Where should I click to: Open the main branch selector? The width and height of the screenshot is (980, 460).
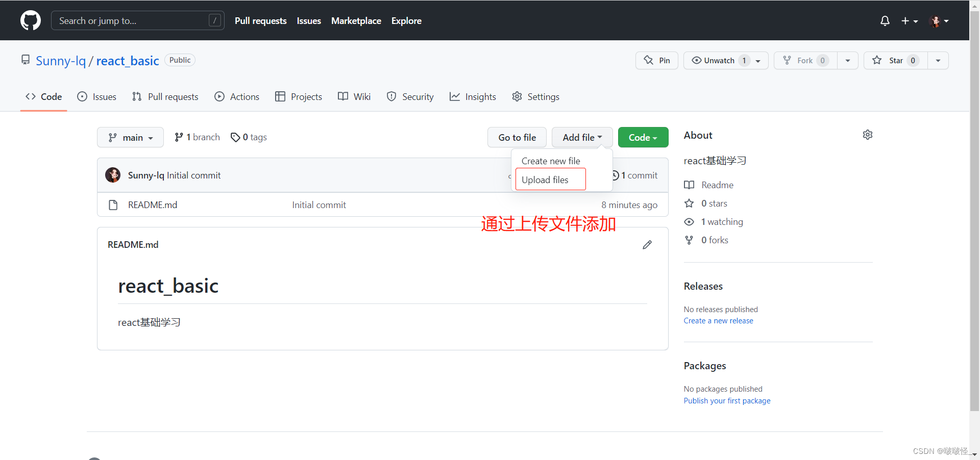(x=130, y=137)
